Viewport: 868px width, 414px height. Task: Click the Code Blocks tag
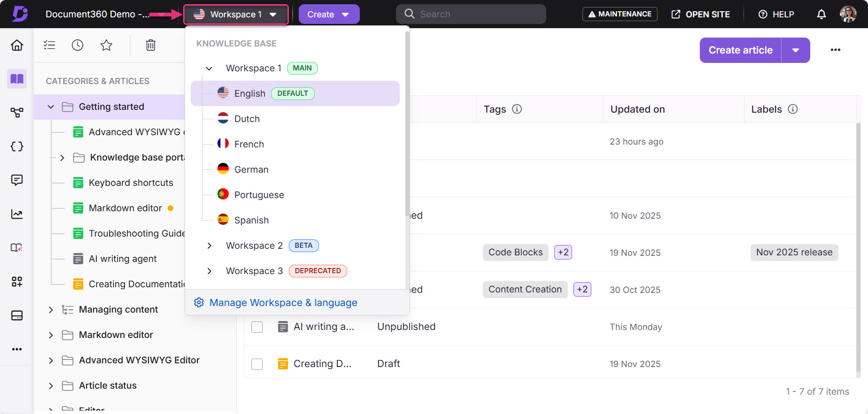tap(515, 252)
